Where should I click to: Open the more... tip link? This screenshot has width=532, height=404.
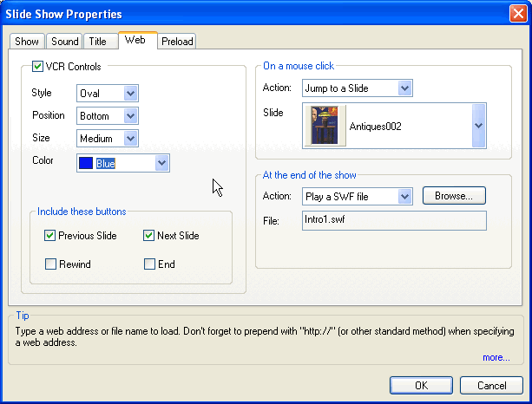496,357
